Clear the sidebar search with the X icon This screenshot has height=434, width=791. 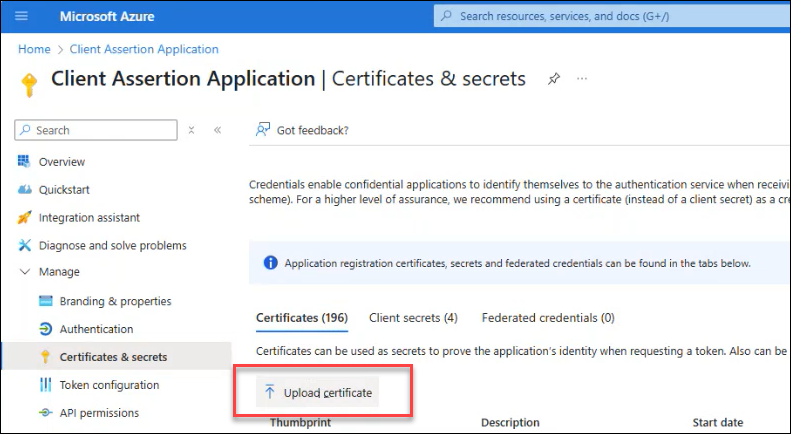pos(191,130)
